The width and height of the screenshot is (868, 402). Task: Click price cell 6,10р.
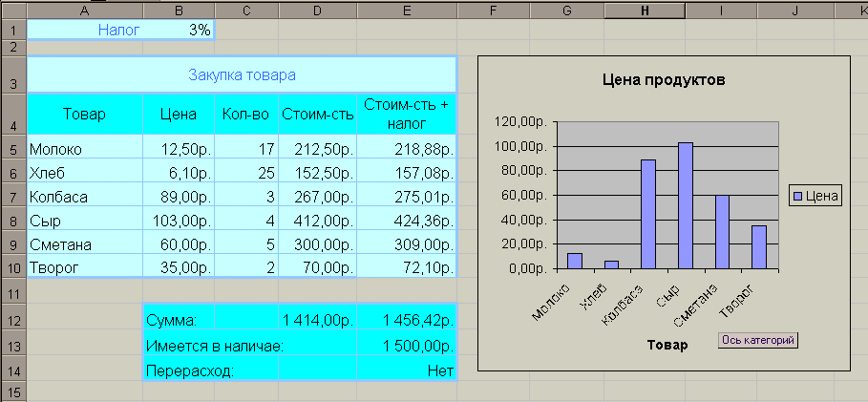(179, 173)
